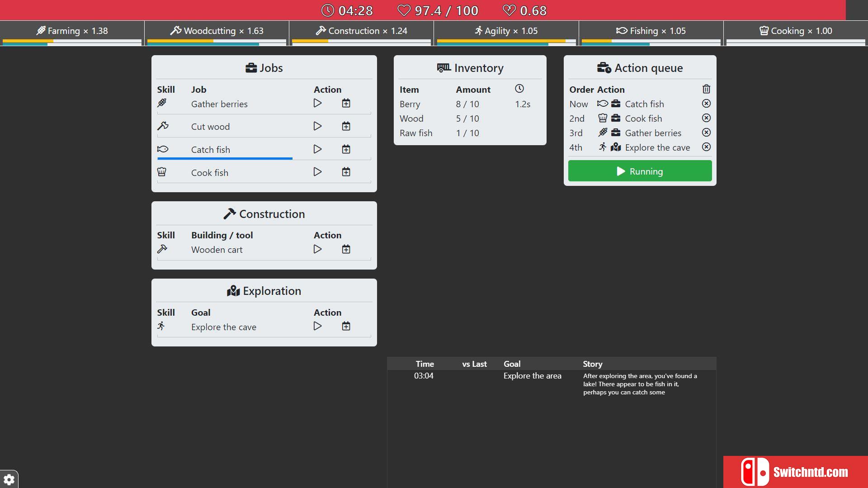Remove Cook fish from the action queue
This screenshot has width=868, height=488.
click(x=706, y=118)
